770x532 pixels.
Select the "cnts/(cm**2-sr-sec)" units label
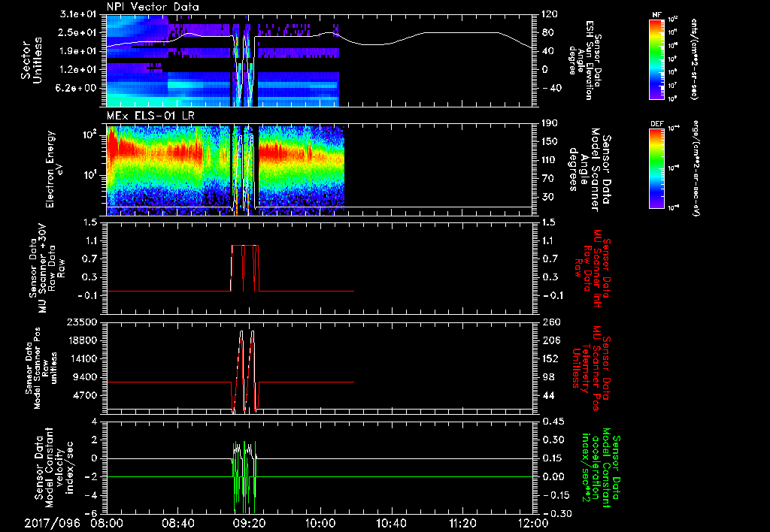pos(694,59)
